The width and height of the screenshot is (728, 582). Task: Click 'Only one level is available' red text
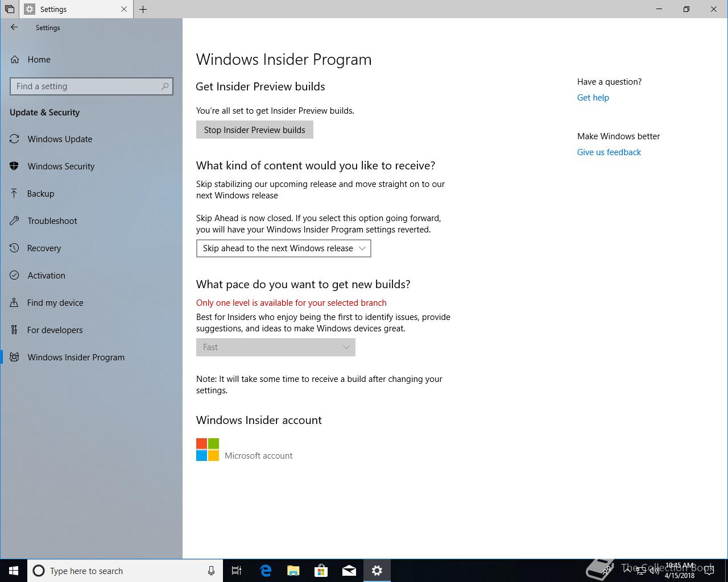(291, 303)
